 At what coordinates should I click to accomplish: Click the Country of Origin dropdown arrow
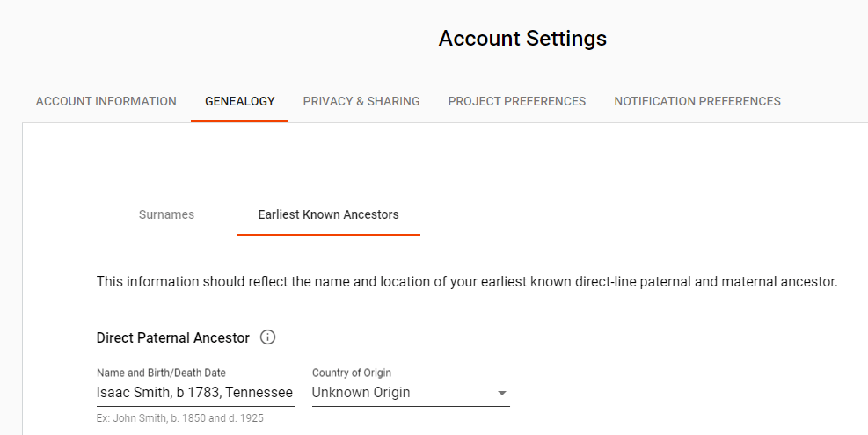pyautogui.click(x=502, y=393)
